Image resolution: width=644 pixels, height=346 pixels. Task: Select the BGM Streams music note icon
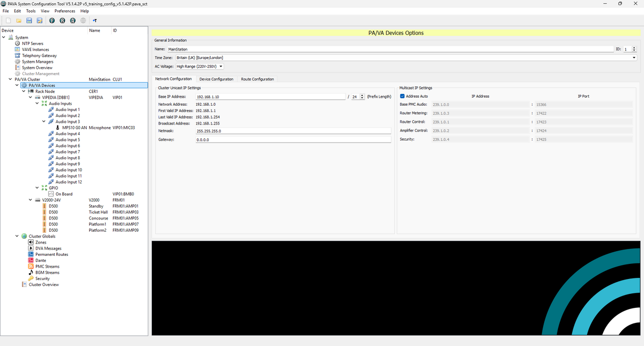[31, 273]
